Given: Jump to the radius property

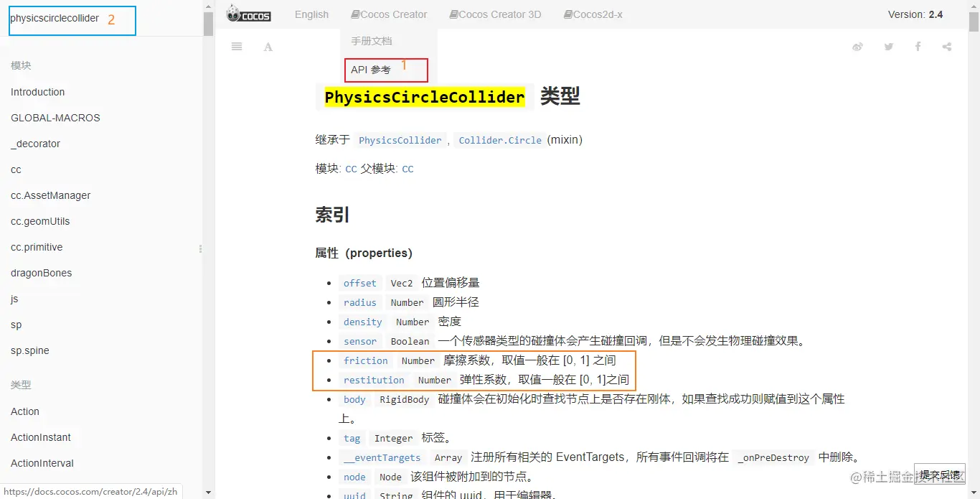Looking at the screenshot, I should [359, 302].
